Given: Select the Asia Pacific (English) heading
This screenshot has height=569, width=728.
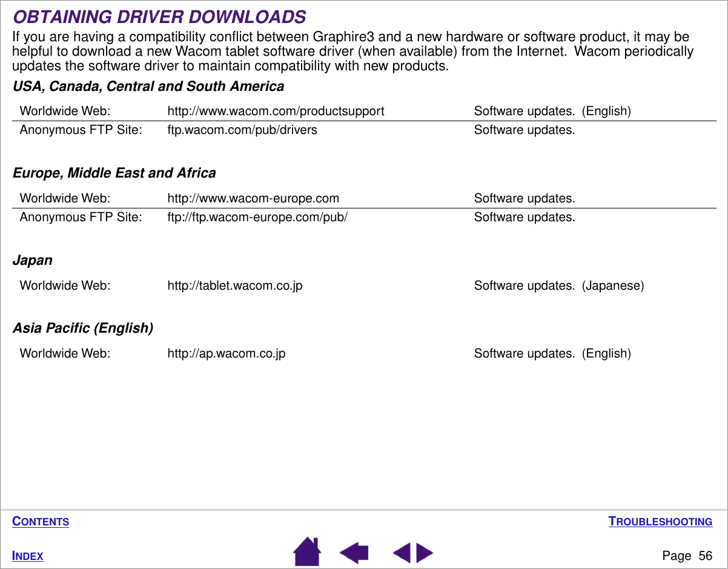Looking at the screenshot, I should (x=83, y=328).
